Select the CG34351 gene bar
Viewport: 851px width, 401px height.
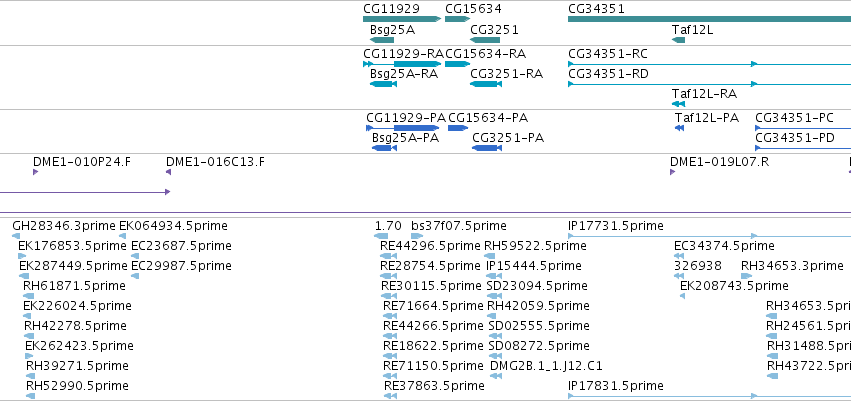709,19
